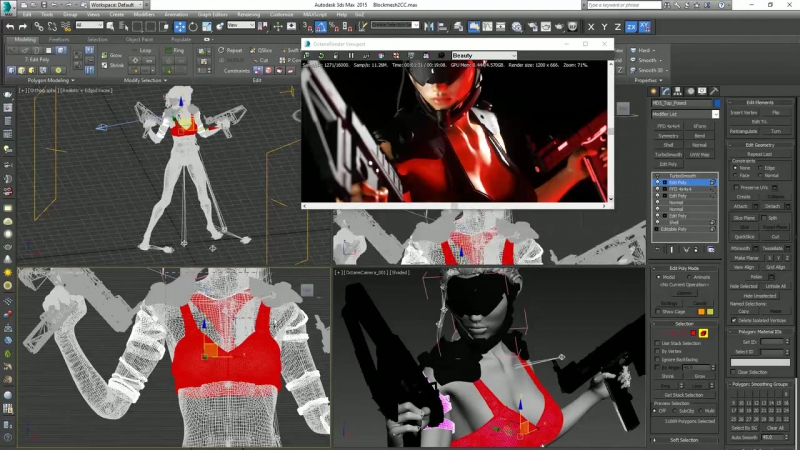Open the Modifier List dropdown
Screen dimensions: 800x450
pyautogui.click(x=685, y=114)
